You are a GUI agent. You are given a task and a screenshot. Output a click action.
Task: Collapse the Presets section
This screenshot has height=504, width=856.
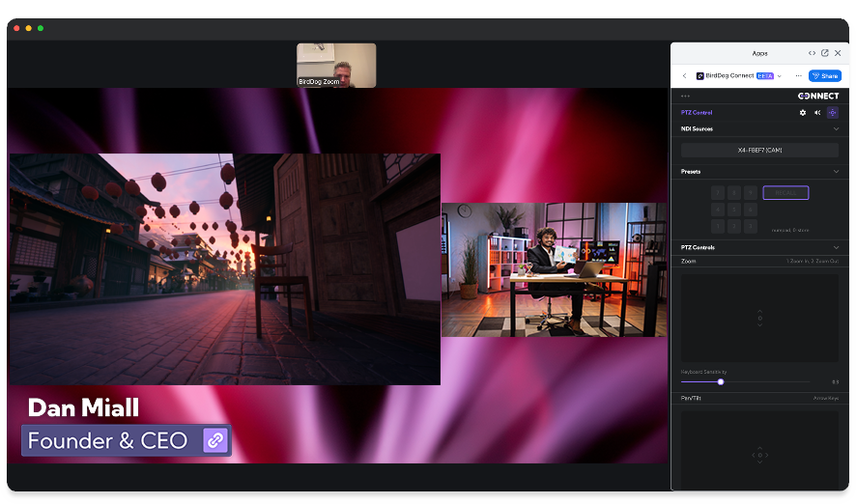pos(836,171)
